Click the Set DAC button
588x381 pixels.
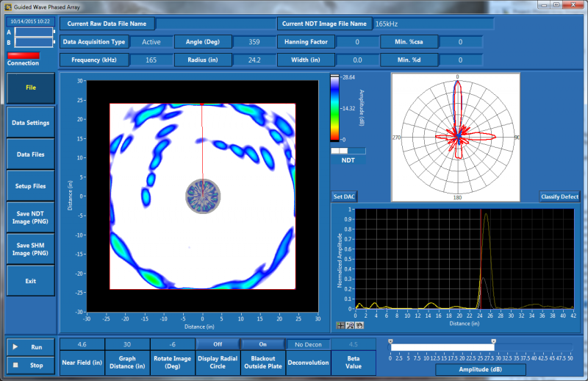click(344, 196)
